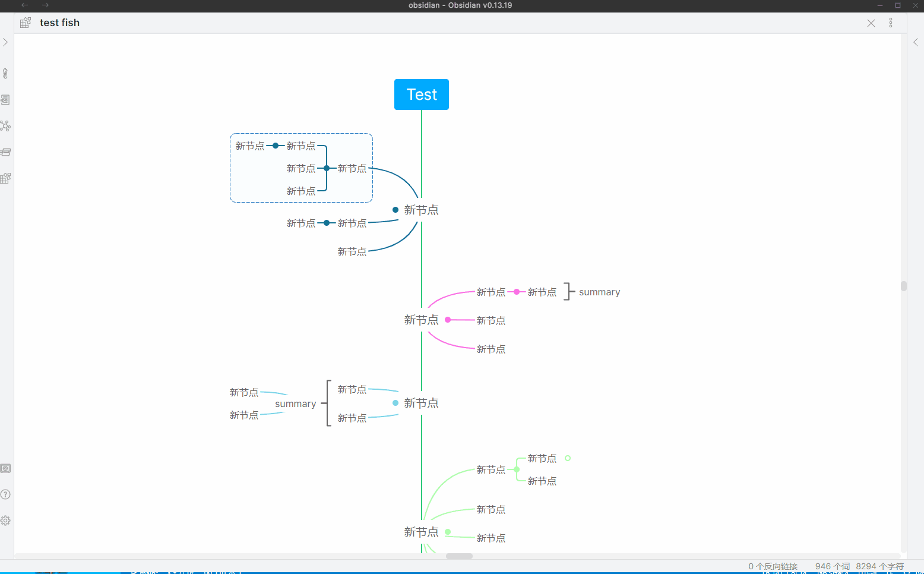Open settings with the gear icon
This screenshot has width=924, height=574.
pyautogui.click(x=5, y=521)
